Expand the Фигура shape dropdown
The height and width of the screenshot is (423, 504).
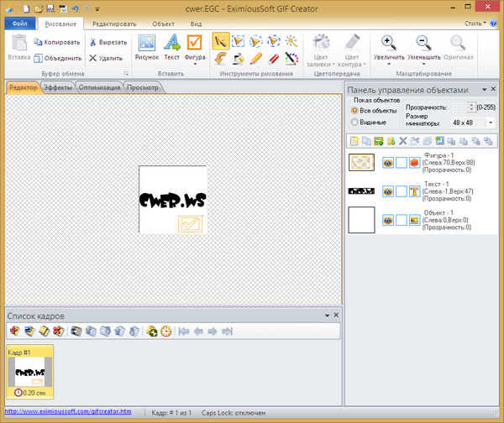click(x=195, y=64)
